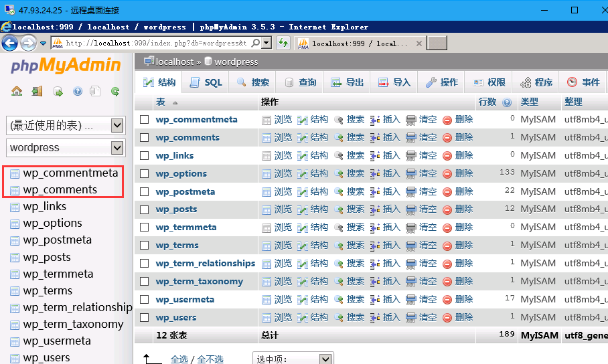Click the 全不选 deselect-all link
608x364 pixels.
(x=210, y=359)
